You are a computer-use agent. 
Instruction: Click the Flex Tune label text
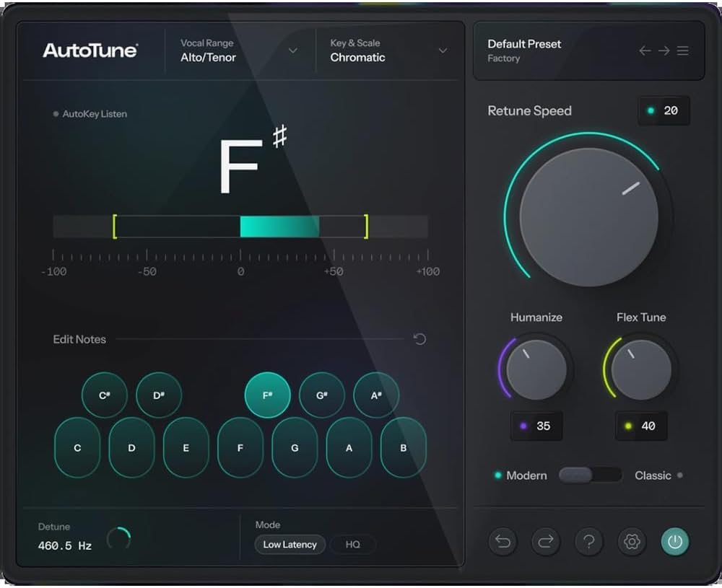pos(641,317)
